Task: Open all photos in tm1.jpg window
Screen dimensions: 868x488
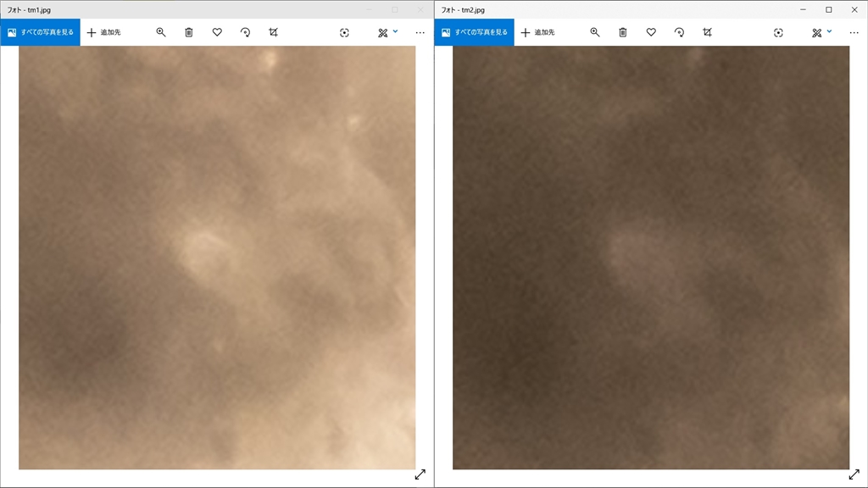Action: tap(41, 32)
